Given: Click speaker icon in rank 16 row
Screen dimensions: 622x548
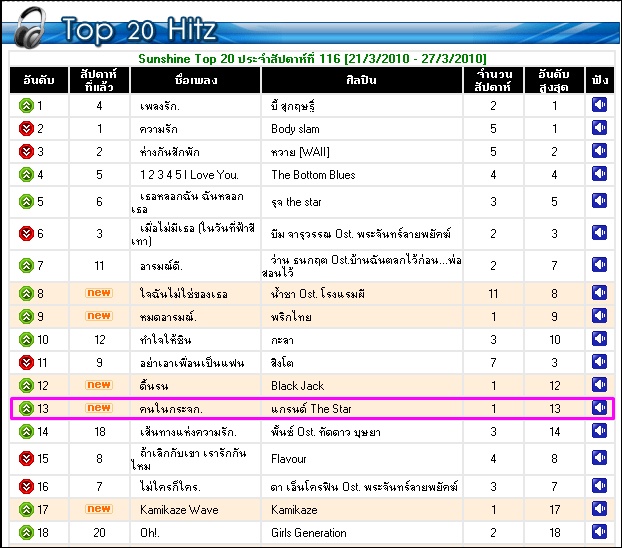Looking at the screenshot, I should coord(599,486).
